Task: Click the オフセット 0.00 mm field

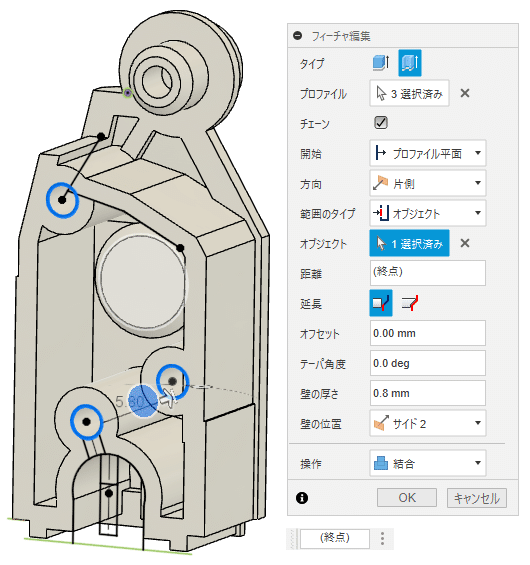Action: tap(428, 333)
